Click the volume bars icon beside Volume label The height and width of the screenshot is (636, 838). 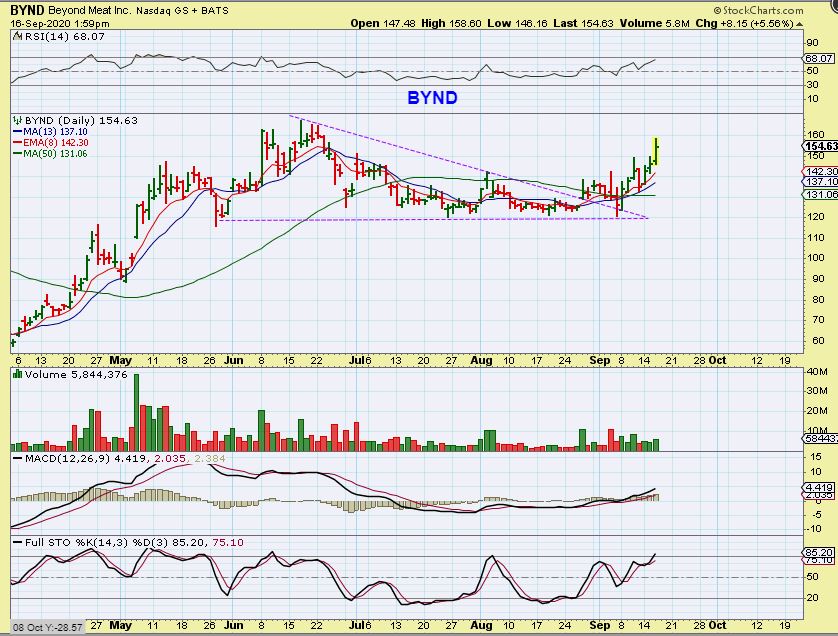coord(18,374)
